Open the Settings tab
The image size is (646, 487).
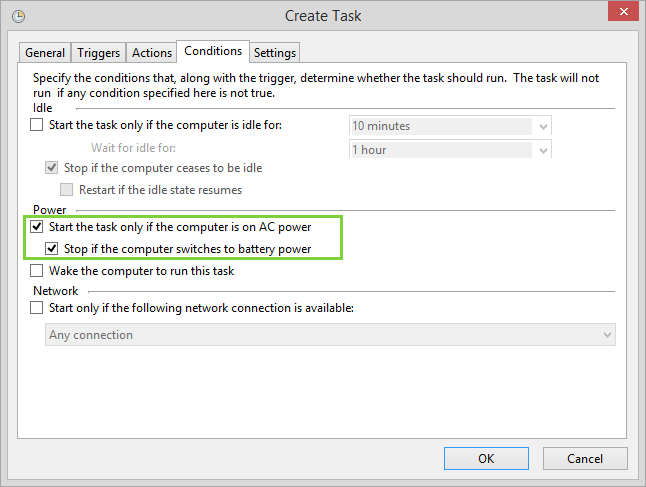click(x=275, y=53)
